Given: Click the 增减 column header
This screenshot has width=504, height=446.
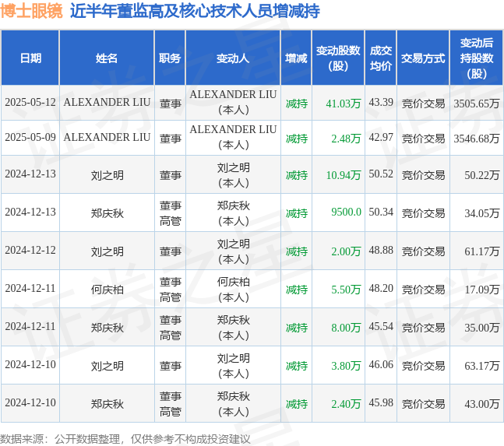Looking at the screenshot, I should (x=296, y=58).
